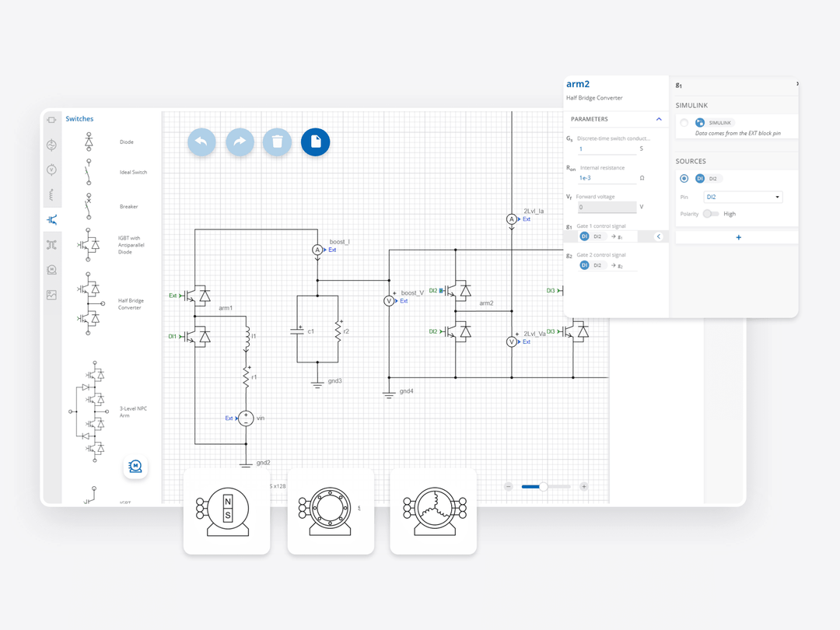This screenshot has width=840, height=630.
Task: Collapse the PARAMETERS section for arm2
Action: 660,119
